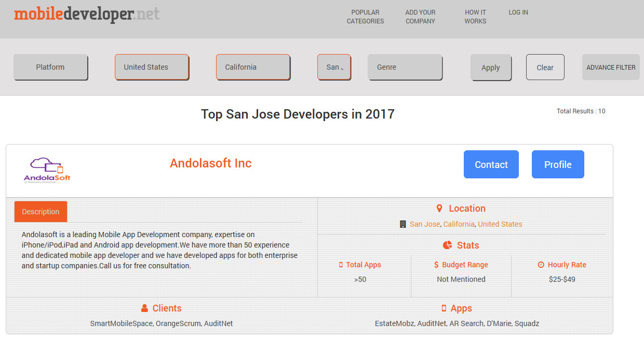Open the Genre filter dropdown
644x338 pixels.
(405, 67)
